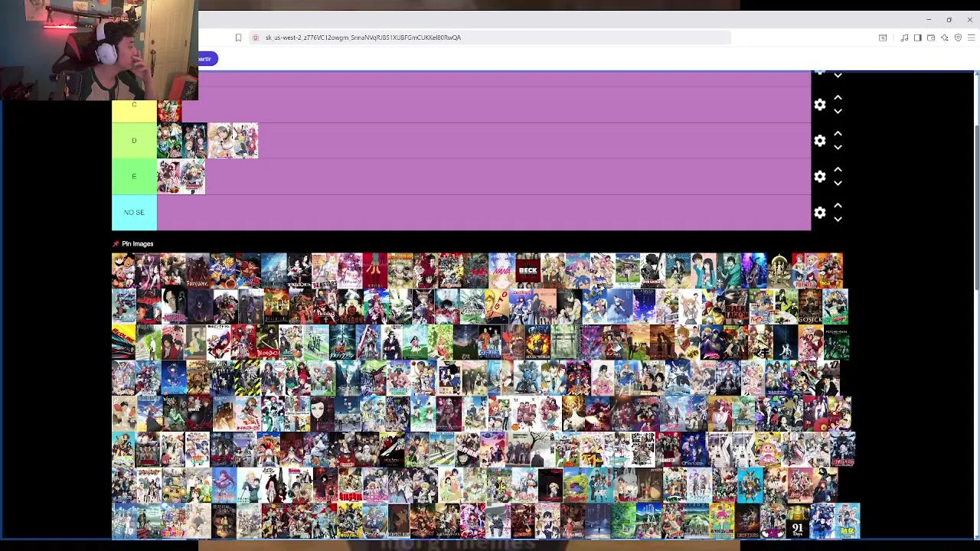Pick the Psycho-Pass poster thumbnail
Image resolution: width=980 pixels, height=551 pixels.
[836, 342]
